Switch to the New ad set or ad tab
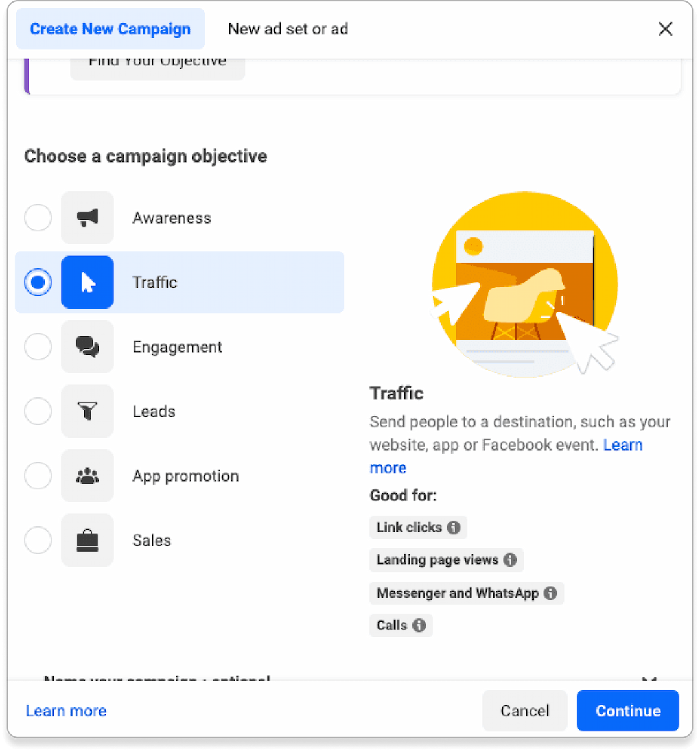 click(288, 29)
